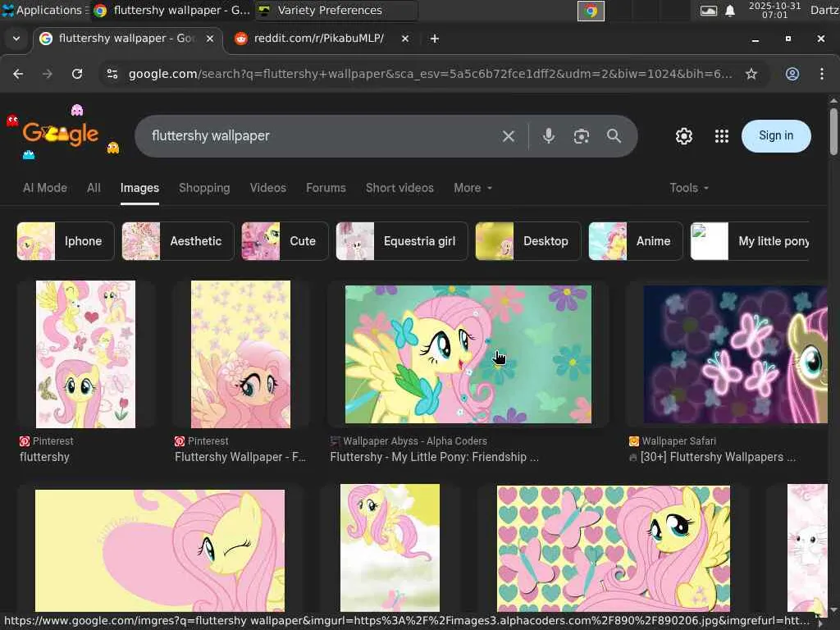Select the Images tab

[139, 188]
